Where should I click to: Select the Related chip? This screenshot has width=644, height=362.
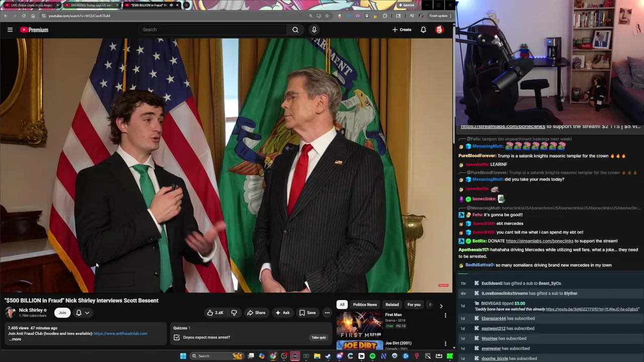392,305
